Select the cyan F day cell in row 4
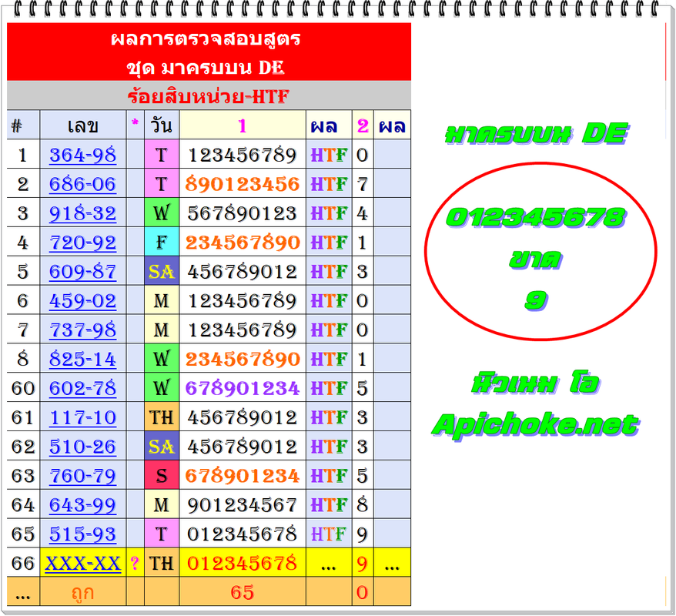676x616 pixels. (161, 242)
